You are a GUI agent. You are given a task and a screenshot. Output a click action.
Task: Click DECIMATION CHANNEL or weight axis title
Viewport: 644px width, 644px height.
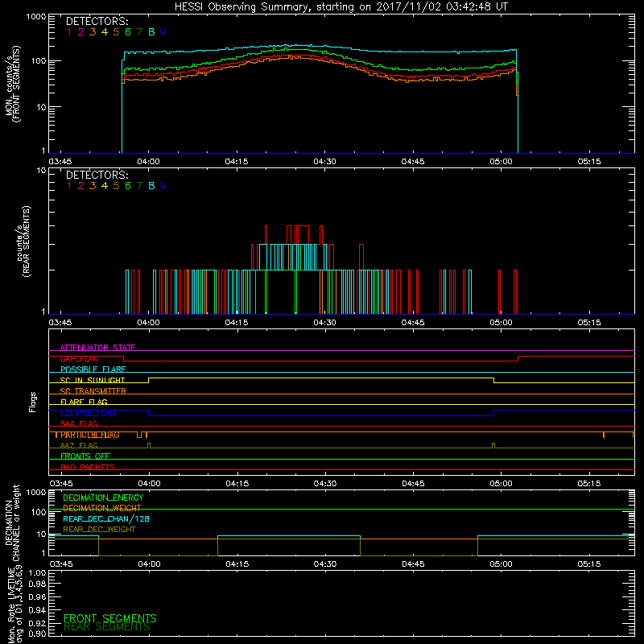(13, 523)
